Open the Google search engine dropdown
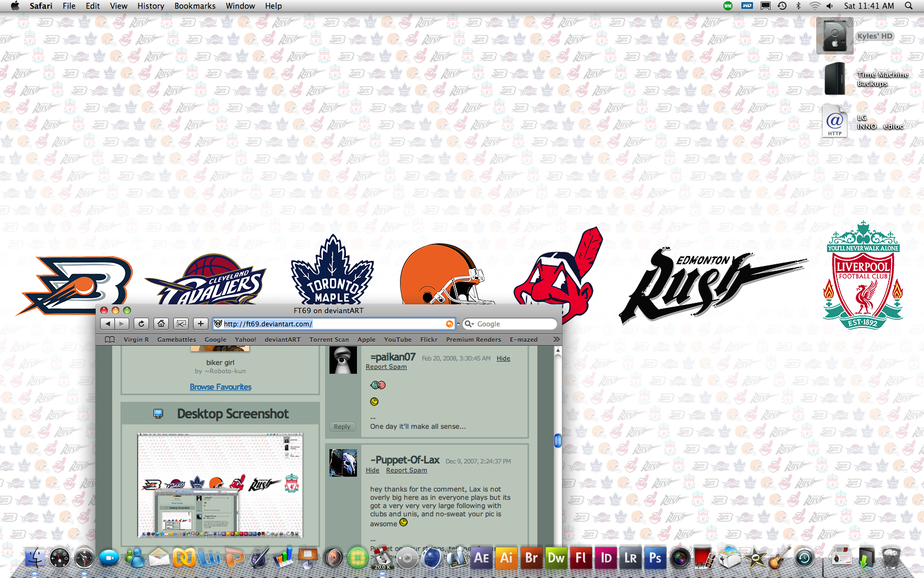924x578 pixels. (x=469, y=324)
